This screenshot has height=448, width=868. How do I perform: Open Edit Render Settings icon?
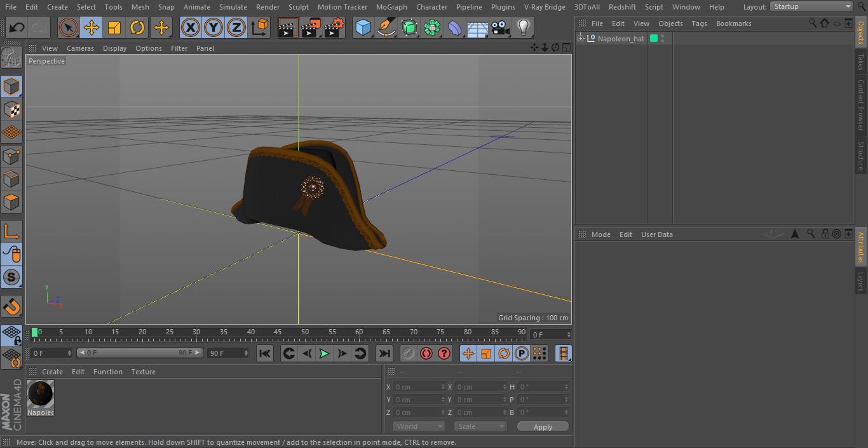coord(334,28)
